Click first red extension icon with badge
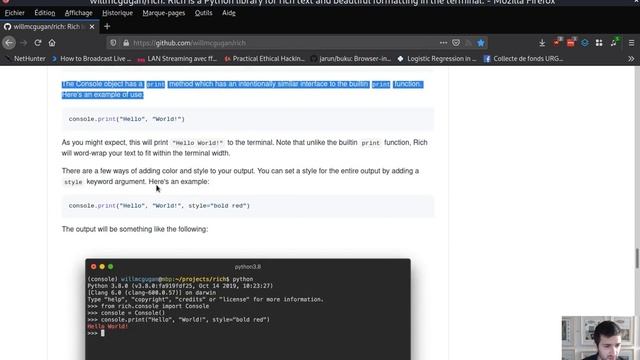The height and width of the screenshot is (360, 640). click(x=557, y=42)
